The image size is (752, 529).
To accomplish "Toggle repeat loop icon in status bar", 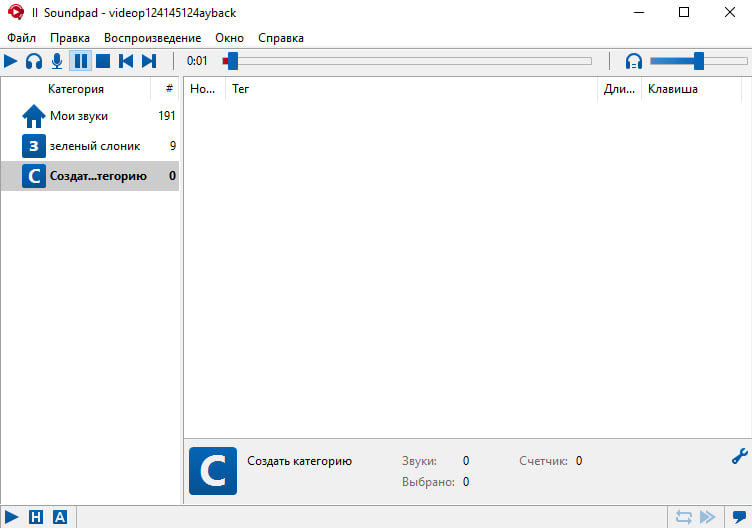I will click(x=683, y=517).
